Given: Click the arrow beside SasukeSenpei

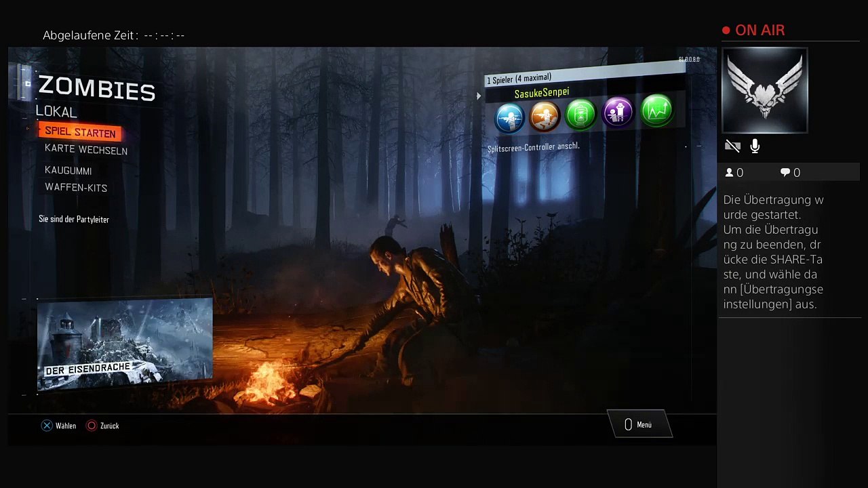Looking at the screenshot, I should coord(479,96).
